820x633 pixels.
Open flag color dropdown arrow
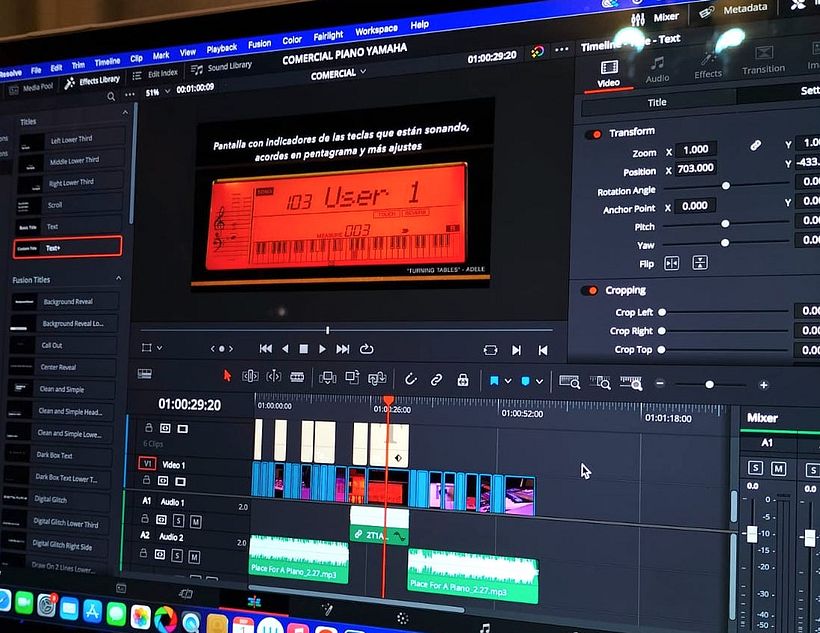[508, 381]
